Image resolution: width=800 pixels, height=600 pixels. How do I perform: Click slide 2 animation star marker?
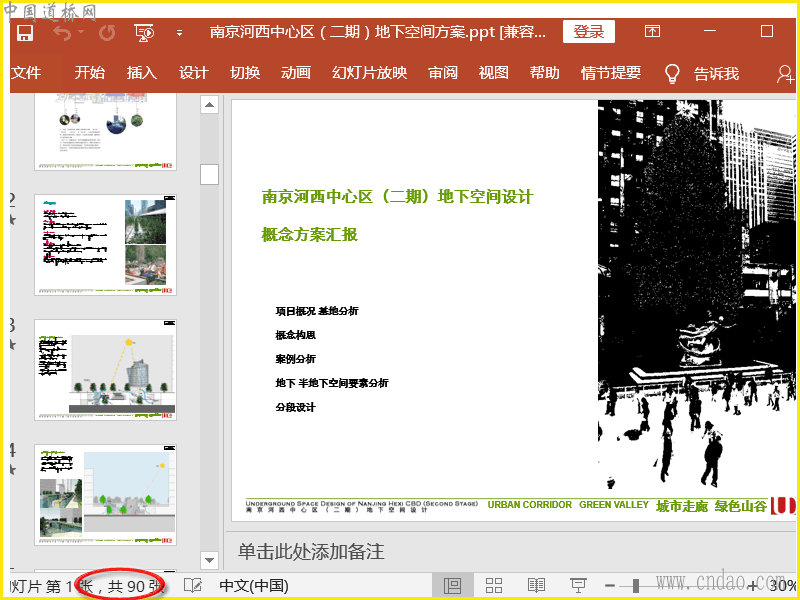12,220
